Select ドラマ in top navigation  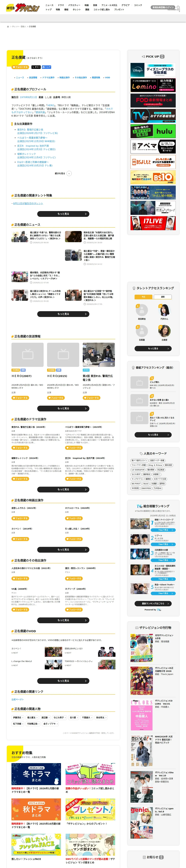point(61,5)
